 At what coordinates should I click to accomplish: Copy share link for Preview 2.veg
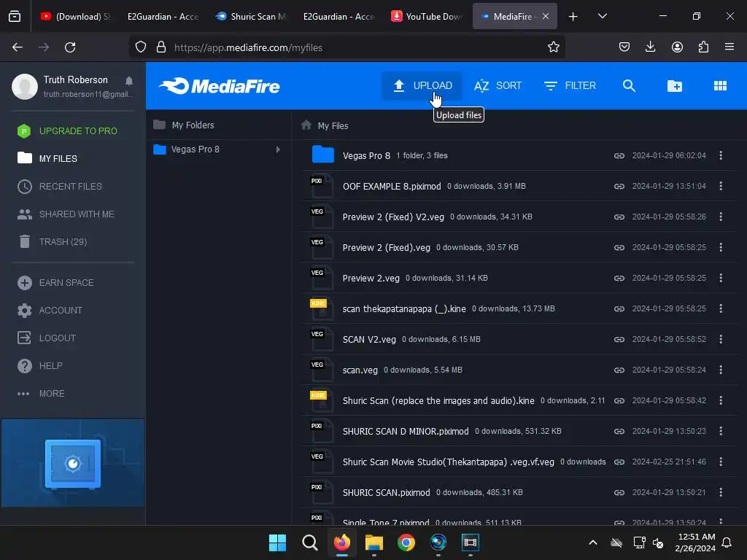(619, 278)
